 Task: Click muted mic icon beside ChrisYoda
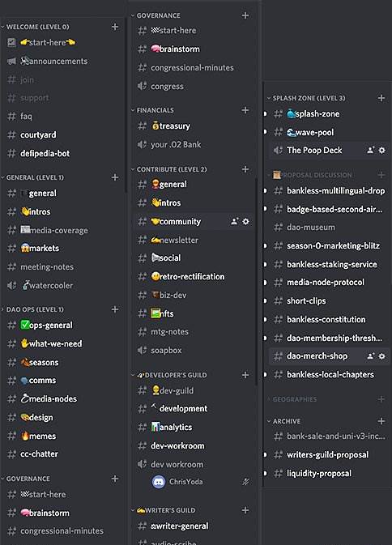tap(245, 482)
